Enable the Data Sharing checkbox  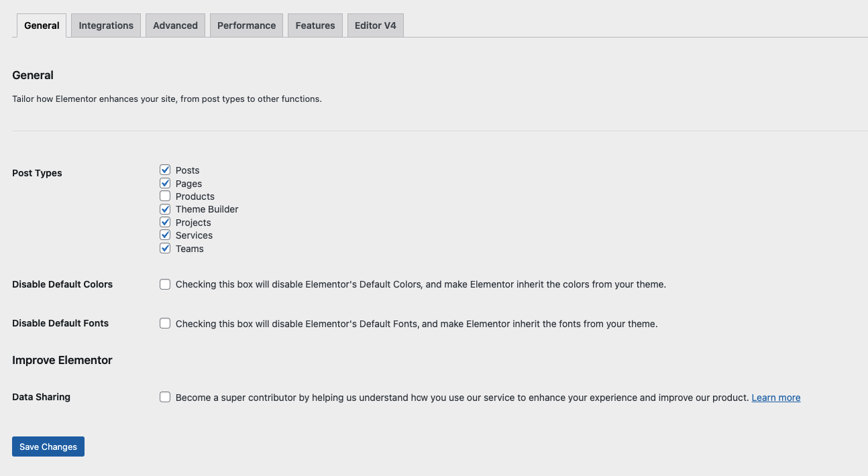click(x=165, y=397)
